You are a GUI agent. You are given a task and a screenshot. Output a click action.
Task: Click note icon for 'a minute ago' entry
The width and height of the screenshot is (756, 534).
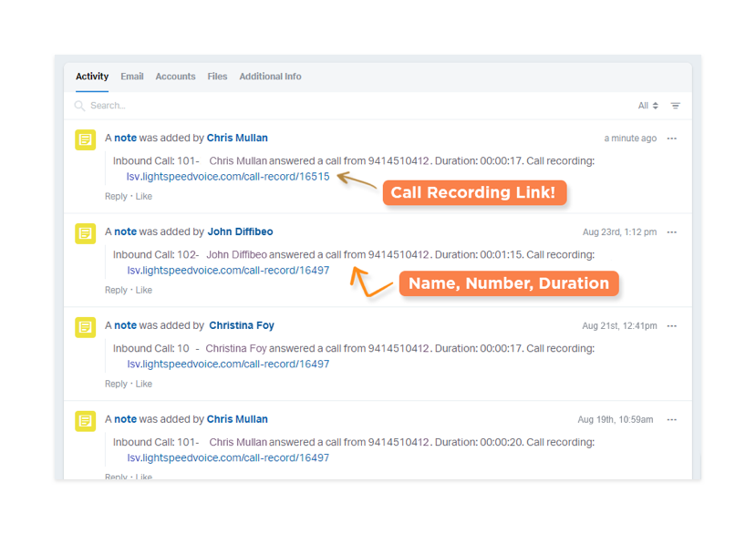(x=86, y=139)
